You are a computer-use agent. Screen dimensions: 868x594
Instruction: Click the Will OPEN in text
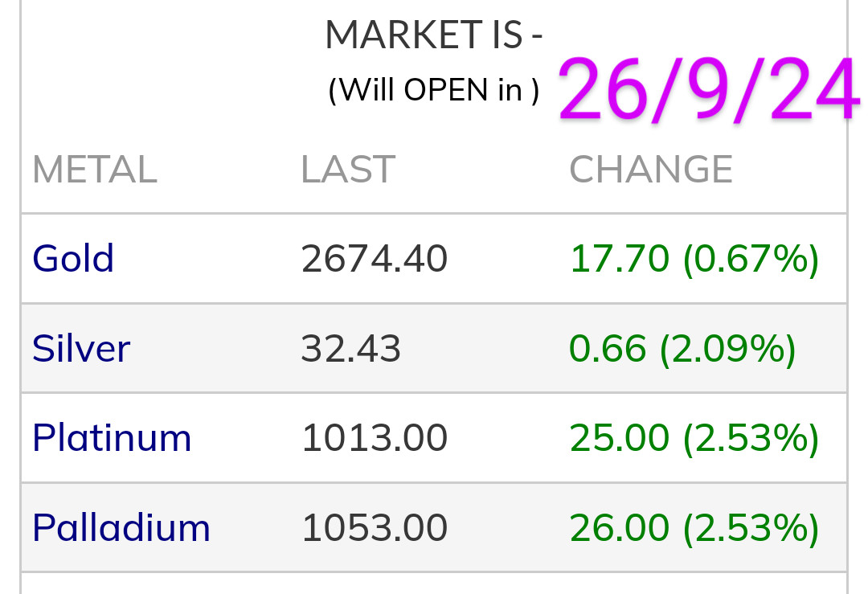coord(434,89)
